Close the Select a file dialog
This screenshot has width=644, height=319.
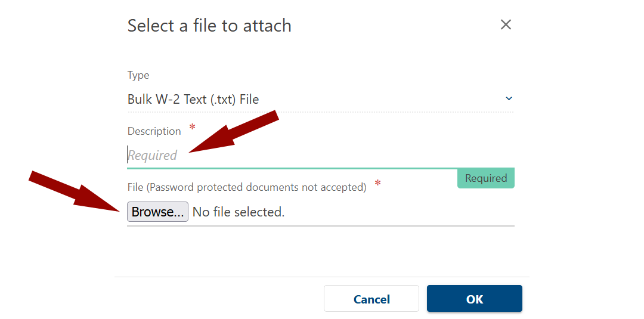(506, 24)
